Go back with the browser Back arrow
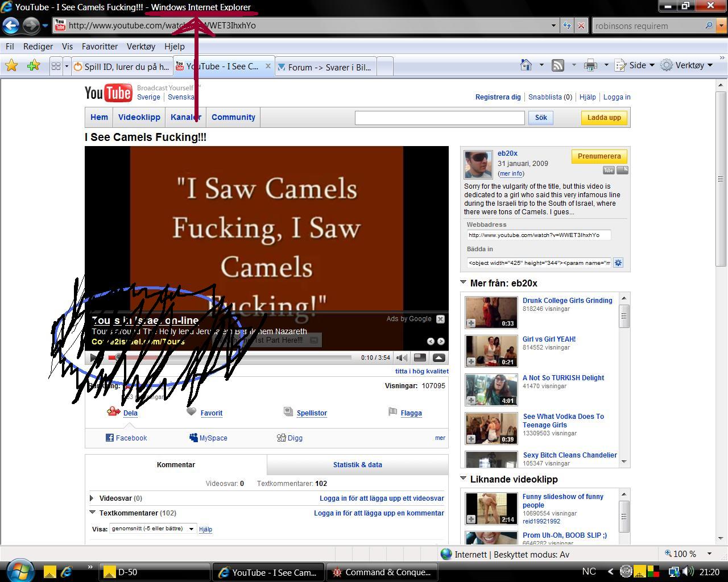Screen dimensions: 728x582 11,26
